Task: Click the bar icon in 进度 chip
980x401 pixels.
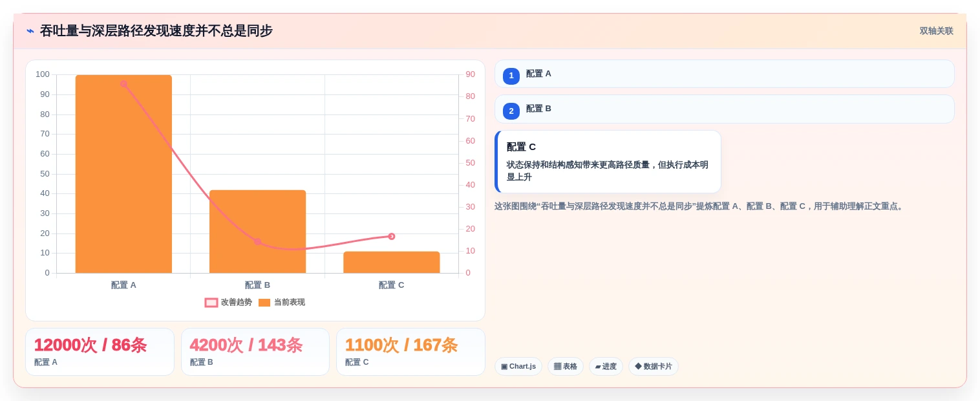Action: tap(598, 367)
